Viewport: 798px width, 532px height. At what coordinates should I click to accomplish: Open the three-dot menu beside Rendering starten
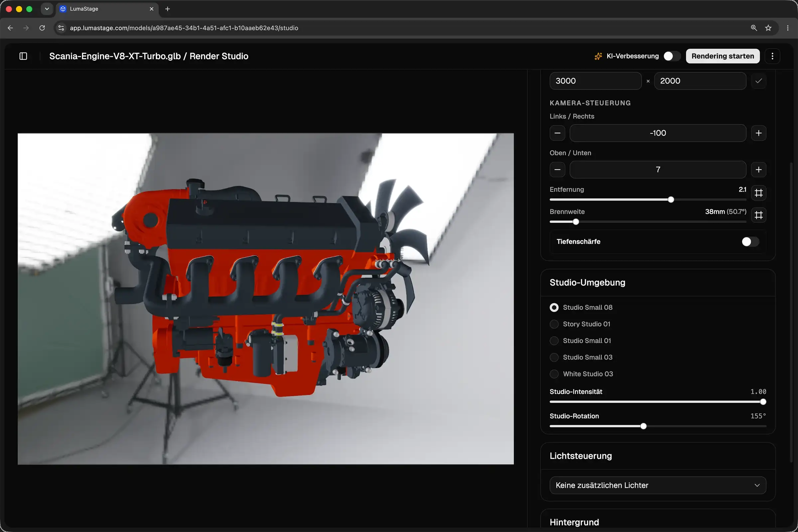[x=772, y=56]
